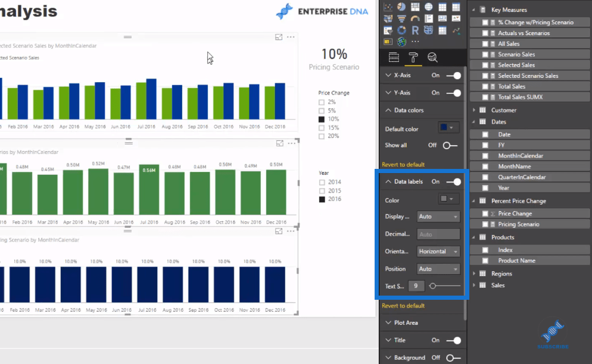Open the data label Position dropdown
Screen dimensions: 592x364
438,269
